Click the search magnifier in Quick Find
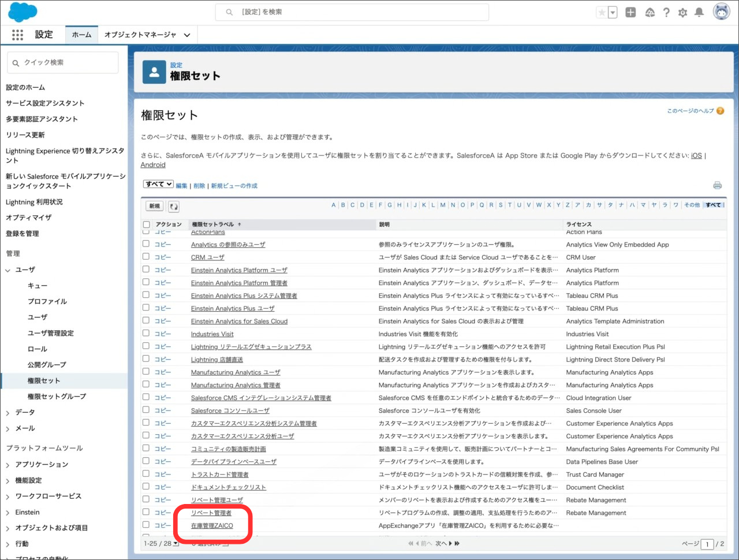This screenshot has height=560, width=739. click(x=16, y=63)
